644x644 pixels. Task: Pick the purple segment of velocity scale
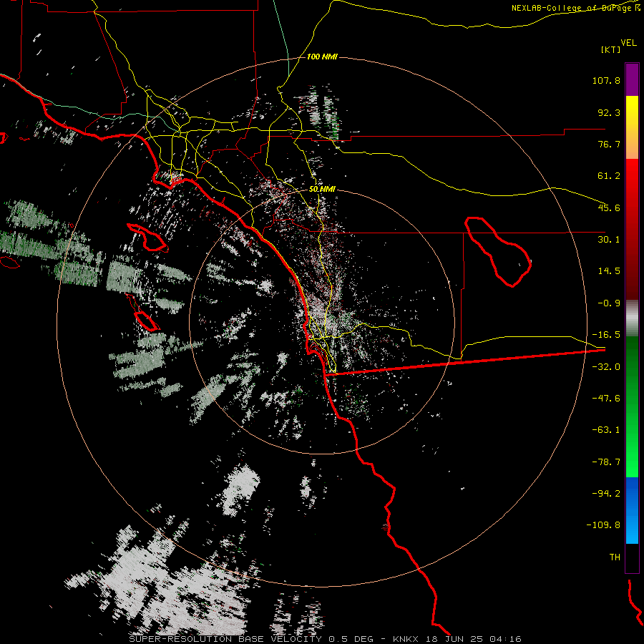click(x=632, y=79)
